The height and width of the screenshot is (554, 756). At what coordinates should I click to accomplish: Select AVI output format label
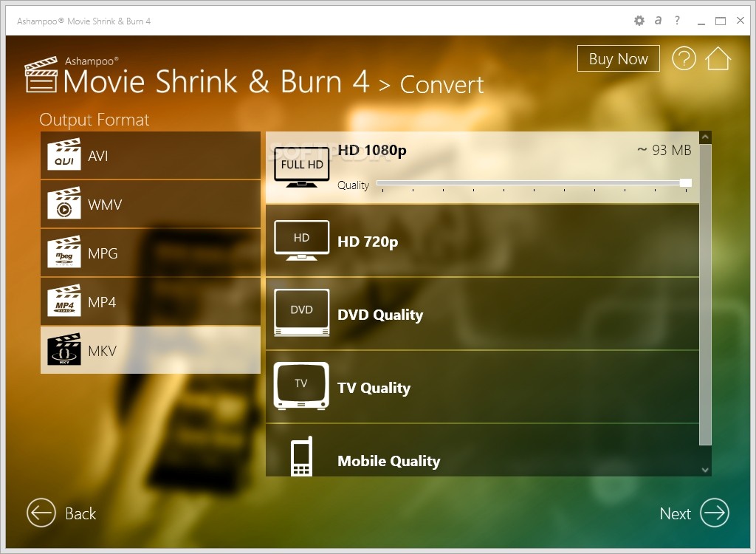98,156
